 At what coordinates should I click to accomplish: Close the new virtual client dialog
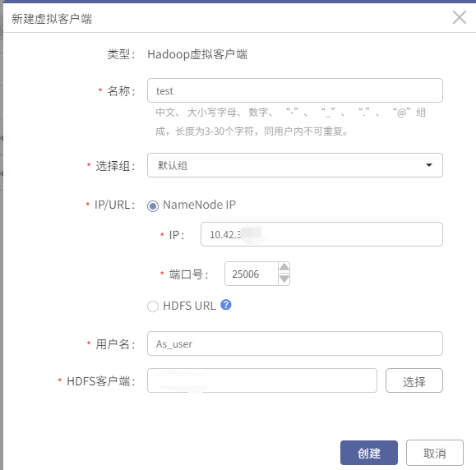pyautogui.click(x=460, y=17)
